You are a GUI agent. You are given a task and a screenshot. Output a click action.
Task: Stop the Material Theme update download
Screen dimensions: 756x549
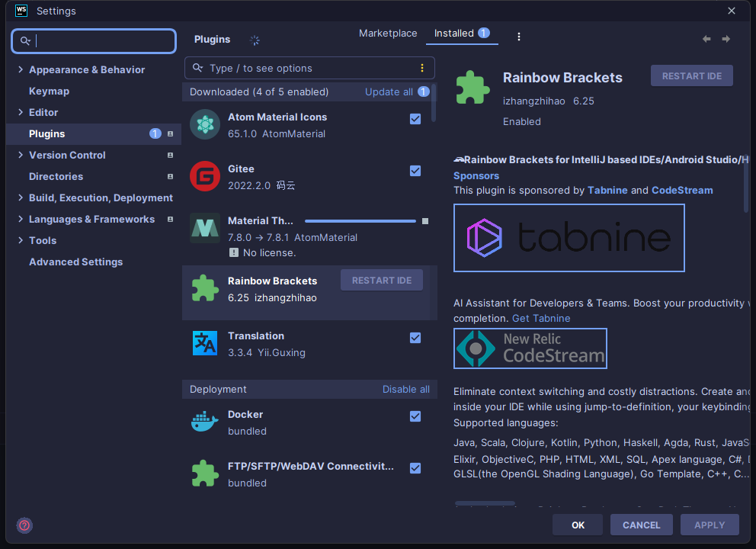pyautogui.click(x=425, y=221)
